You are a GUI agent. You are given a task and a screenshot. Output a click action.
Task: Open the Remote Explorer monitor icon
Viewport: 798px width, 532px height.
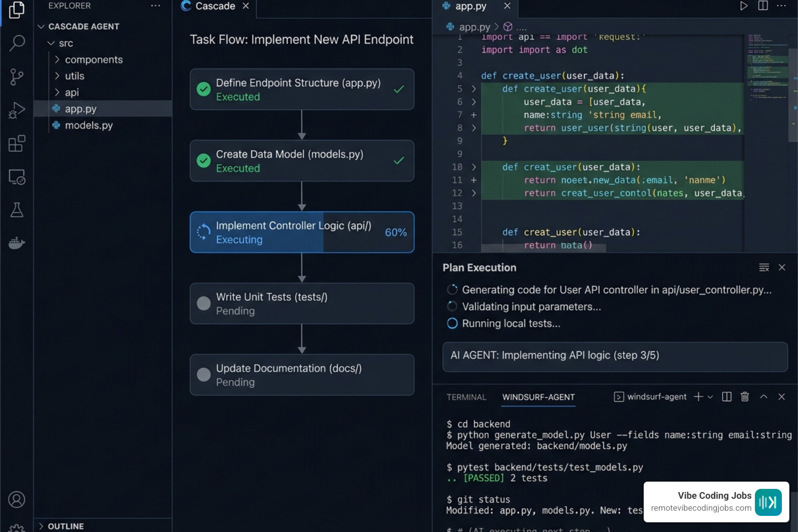tap(17, 177)
